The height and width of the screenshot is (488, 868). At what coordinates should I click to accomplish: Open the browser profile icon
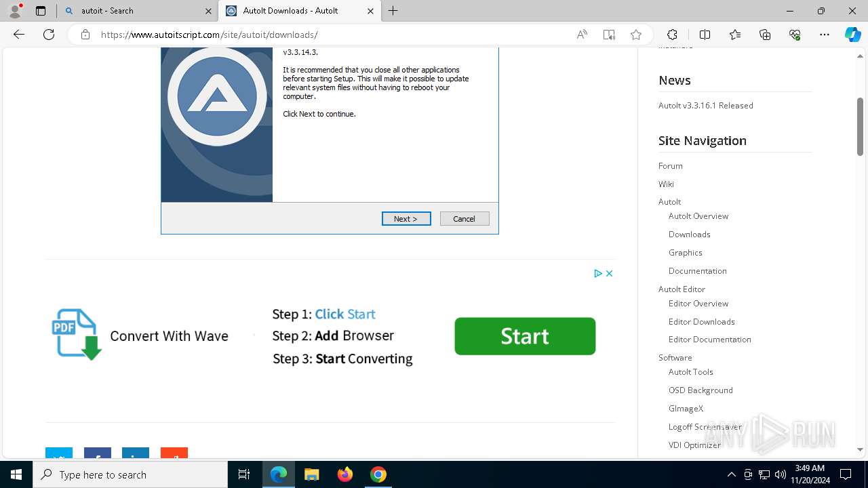pyautogui.click(x=15, y=10)
